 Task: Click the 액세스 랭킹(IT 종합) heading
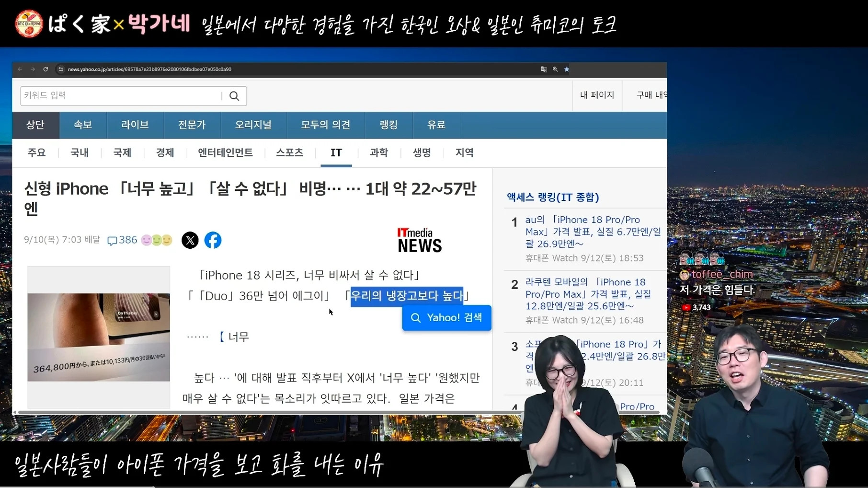pos(553,197)
